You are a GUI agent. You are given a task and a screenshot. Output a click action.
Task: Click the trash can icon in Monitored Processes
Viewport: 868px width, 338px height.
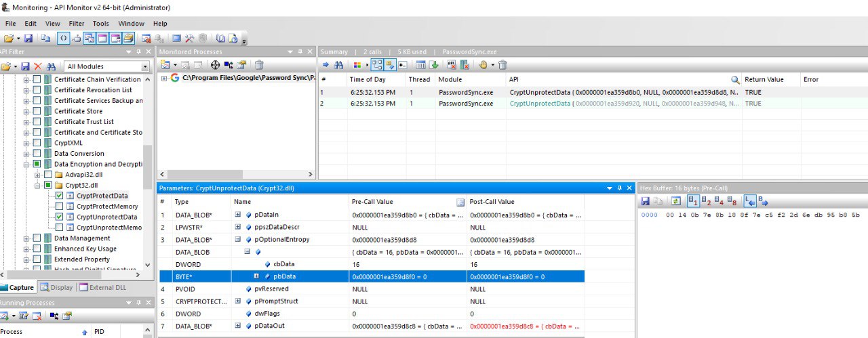(x=259, y=65)
